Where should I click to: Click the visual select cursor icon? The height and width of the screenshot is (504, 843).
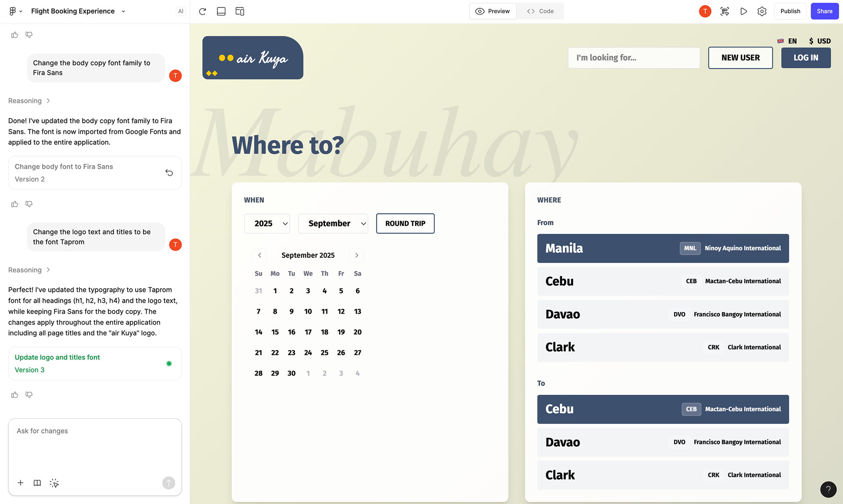[x=54, y=483]
